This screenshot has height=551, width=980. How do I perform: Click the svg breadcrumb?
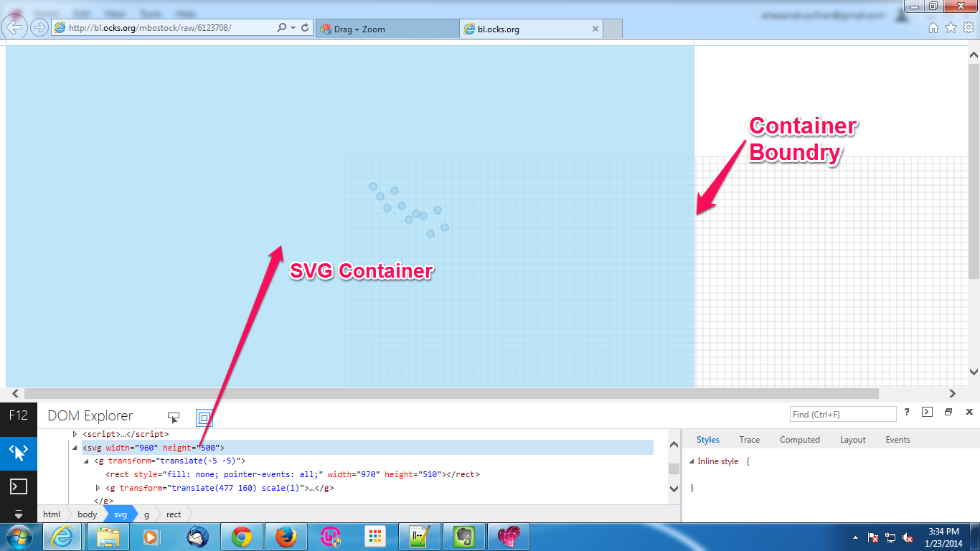pos(120,514)
